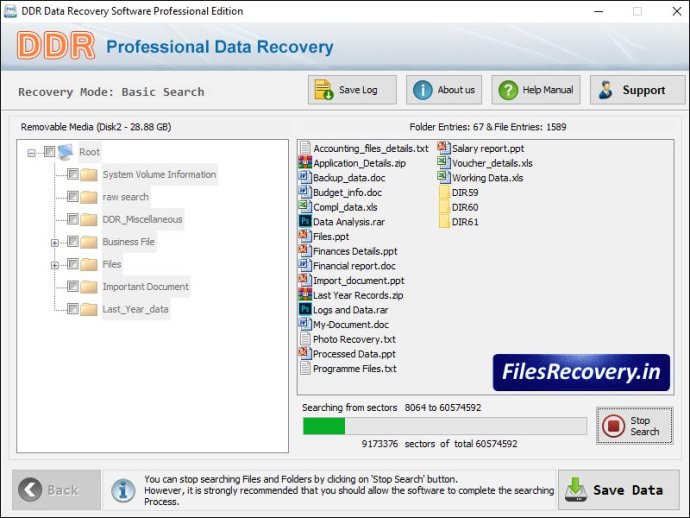Screen dimensions: 690x518
Task: Click the Last_Year_data folder icon
Action: pyautogui.click(x=89, y=309)
